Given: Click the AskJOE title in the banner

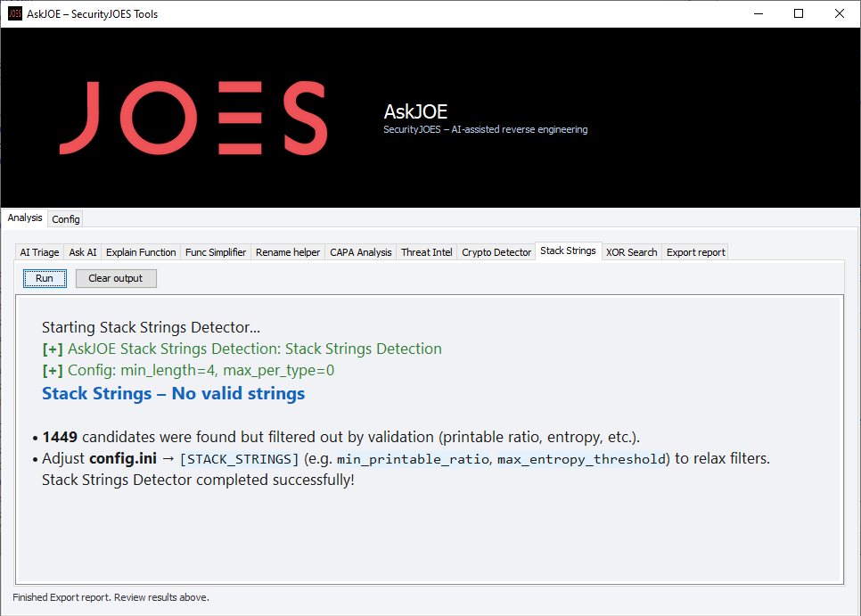Looking at the screenshot, I should tap(415, 111).
